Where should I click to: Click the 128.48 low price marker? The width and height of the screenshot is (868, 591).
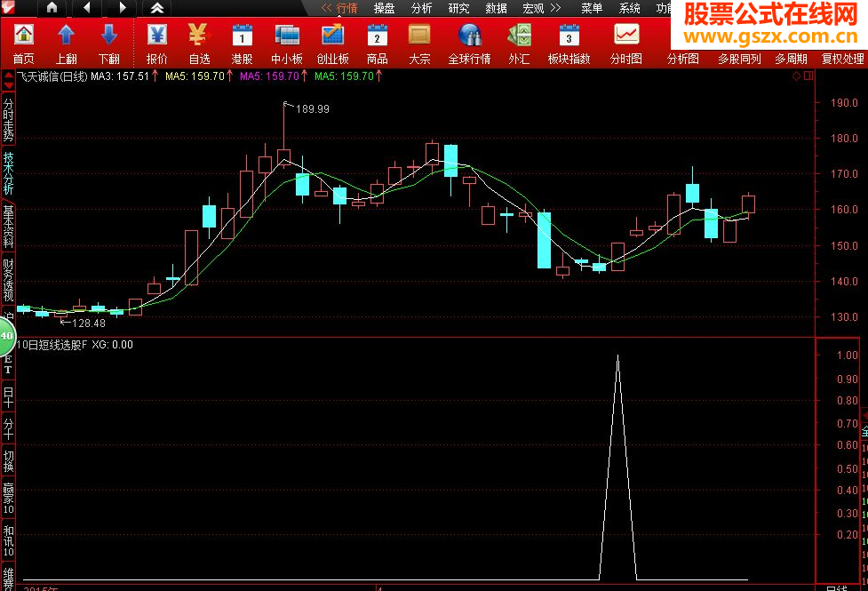(89, 323)
